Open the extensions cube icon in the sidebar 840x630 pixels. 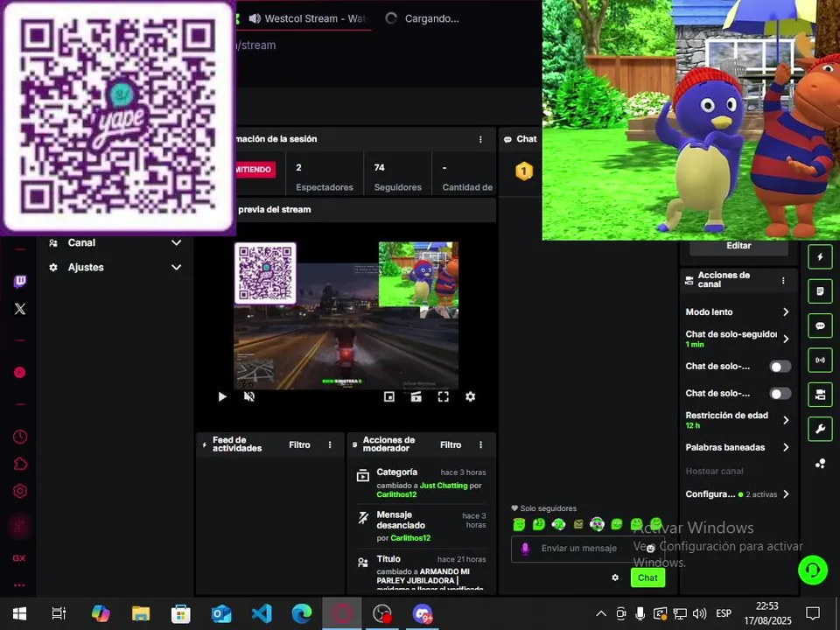[x=20, y=464]
